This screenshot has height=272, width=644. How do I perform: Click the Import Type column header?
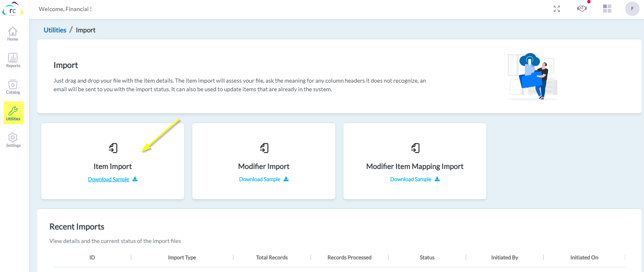[182, 258]
